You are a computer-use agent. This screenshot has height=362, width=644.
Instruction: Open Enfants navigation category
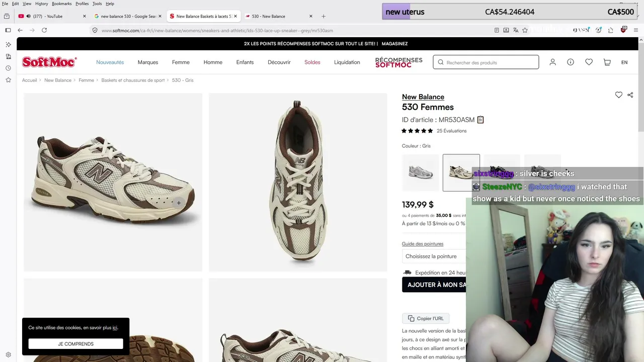(x=245, y=62)
